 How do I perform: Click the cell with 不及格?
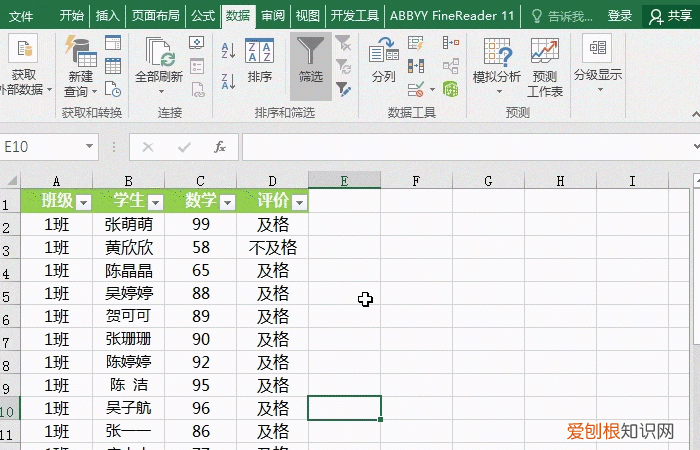point(272,247)
